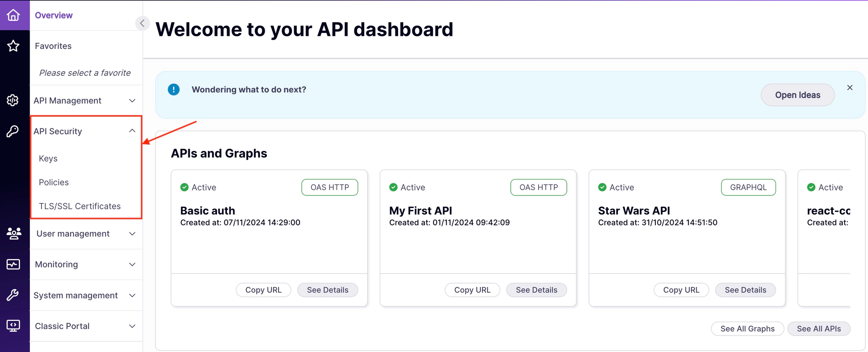The width and height of the screenshot is (868, 352).
Task: Click the System management wrench icon
Action: [13, 295]
